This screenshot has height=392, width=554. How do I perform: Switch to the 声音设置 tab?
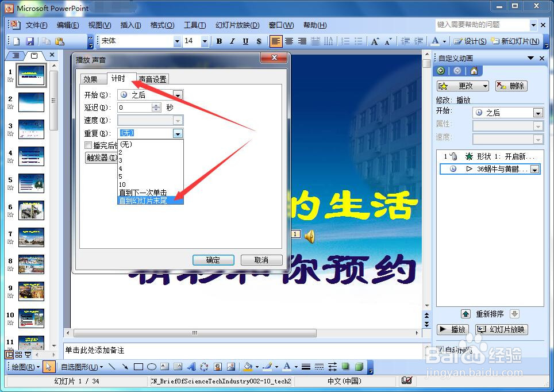point(153,79)
